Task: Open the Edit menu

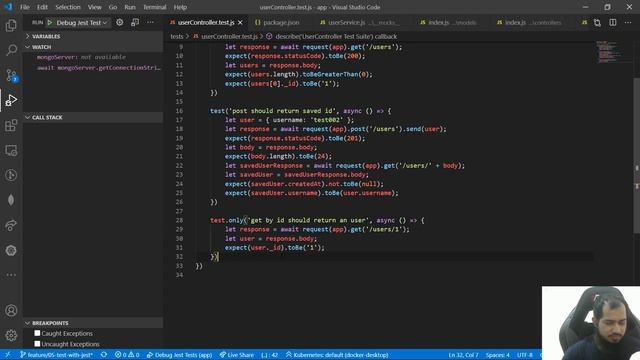Action: 42,7
